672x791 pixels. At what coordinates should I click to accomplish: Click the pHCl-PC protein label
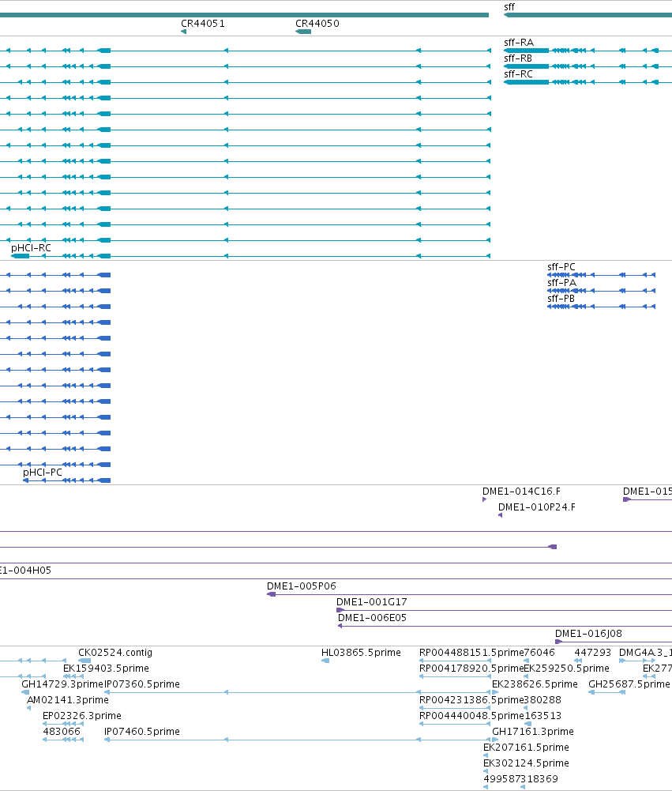(43, 473)
